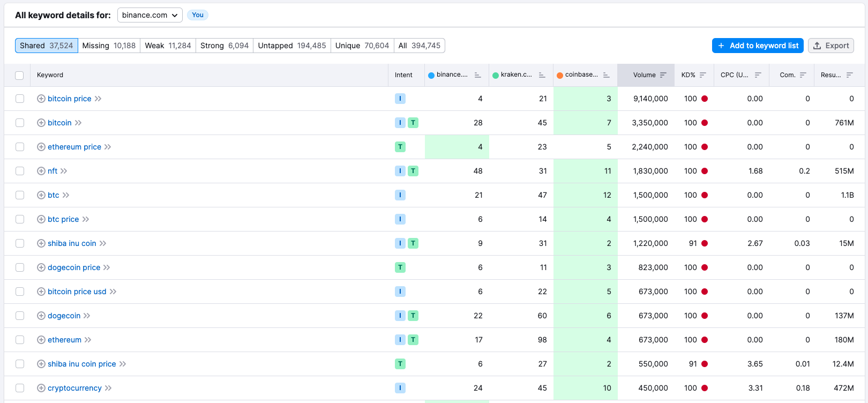Check the bitcoin row checkbox

click(20, 123)
